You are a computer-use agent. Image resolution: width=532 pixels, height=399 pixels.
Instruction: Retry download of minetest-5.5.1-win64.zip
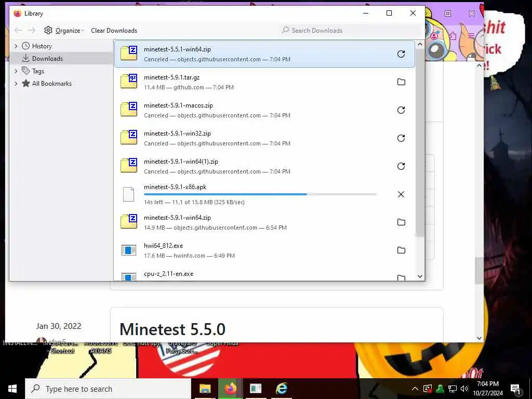[401, 54]
